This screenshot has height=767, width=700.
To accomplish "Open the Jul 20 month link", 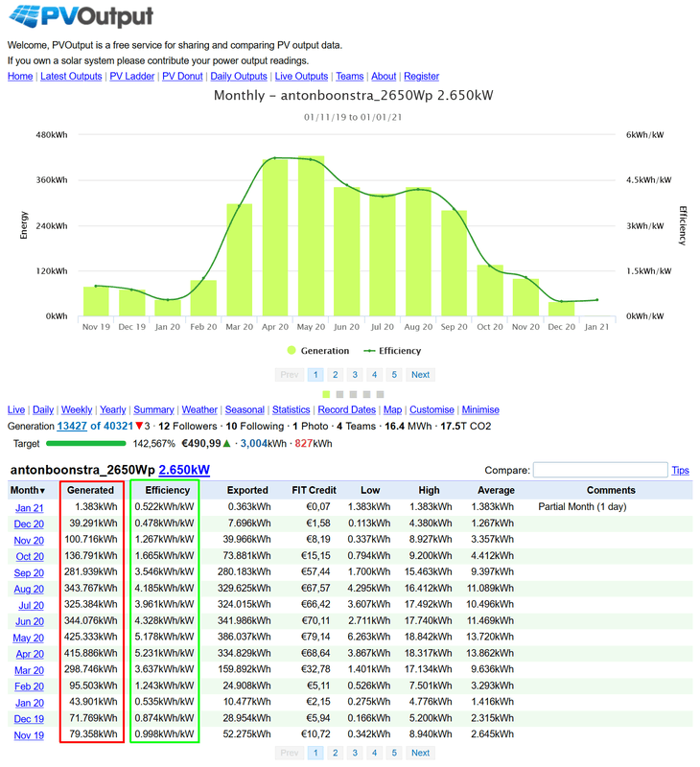I will point(32,606).
